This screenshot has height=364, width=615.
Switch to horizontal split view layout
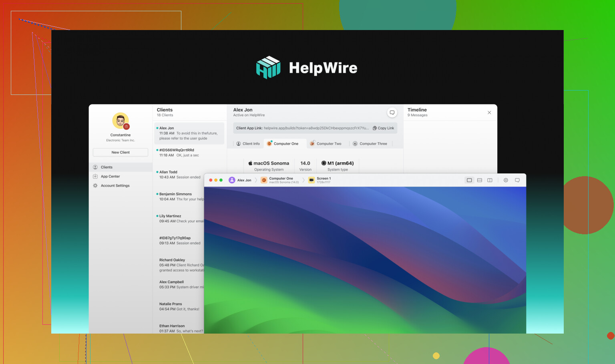click(479, 180)
